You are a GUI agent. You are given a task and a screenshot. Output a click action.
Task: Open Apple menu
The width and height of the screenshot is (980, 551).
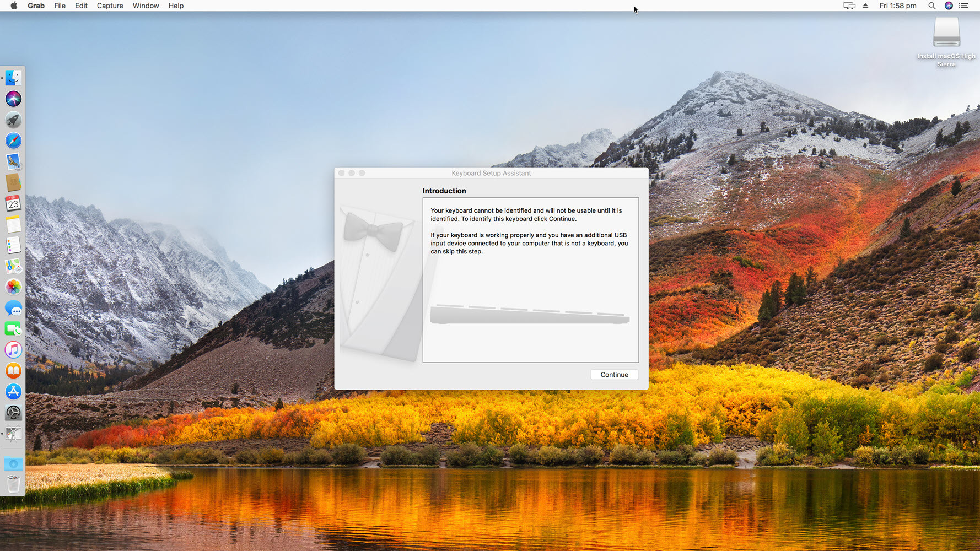14,6
